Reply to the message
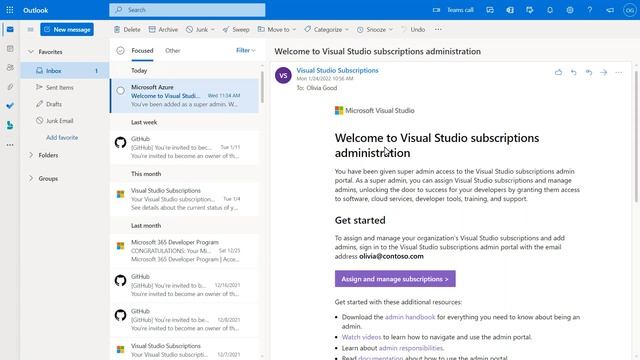 point(573,72)
